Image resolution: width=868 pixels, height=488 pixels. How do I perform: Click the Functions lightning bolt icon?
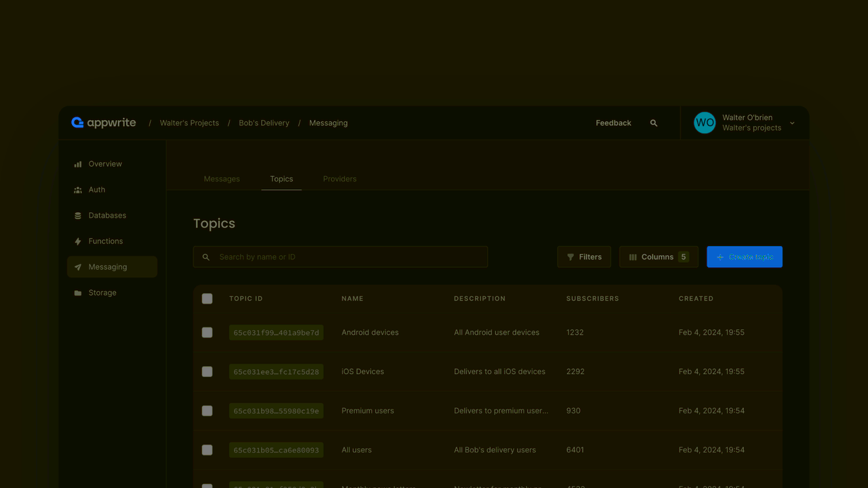pyautogui.click(x=78, y=241)
